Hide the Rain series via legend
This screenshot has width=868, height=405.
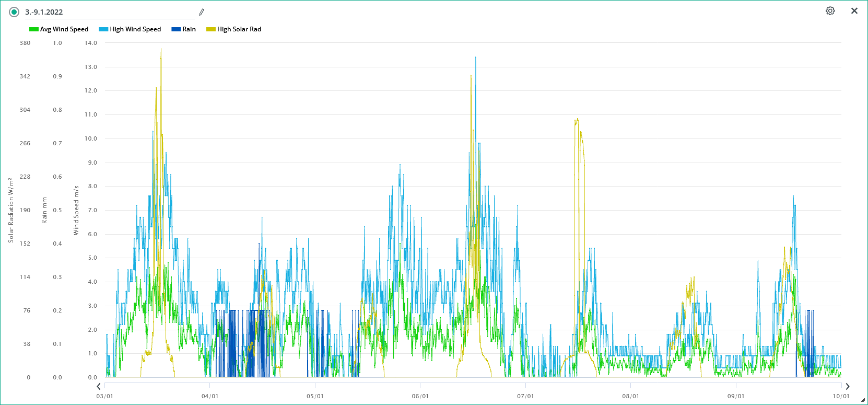[x=189, y=29]
